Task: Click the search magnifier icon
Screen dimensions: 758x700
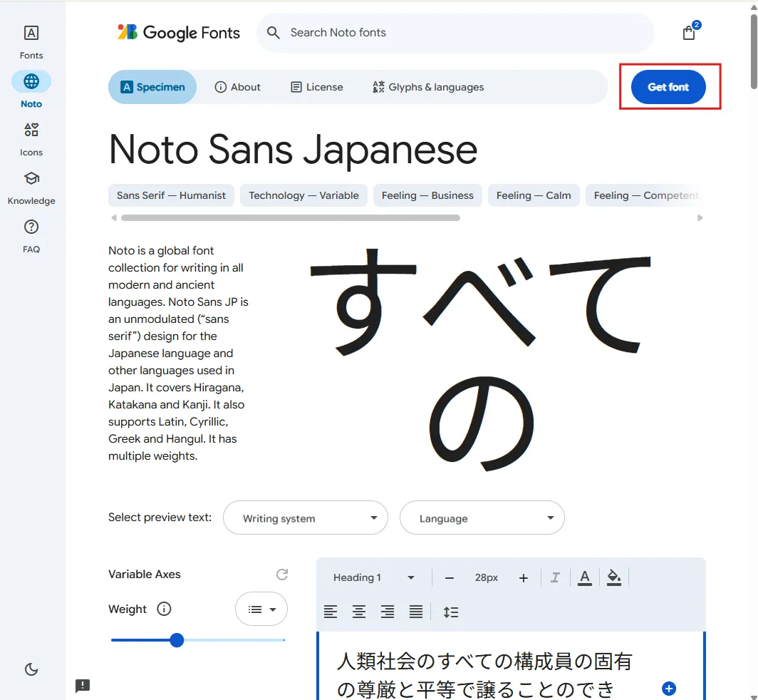Action: coord(273,32)
